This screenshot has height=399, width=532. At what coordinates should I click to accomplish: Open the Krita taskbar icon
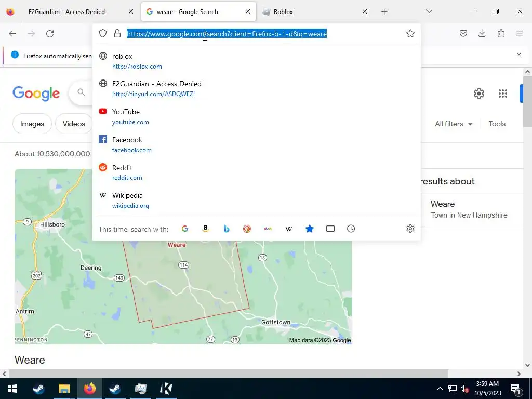point(166,389)
